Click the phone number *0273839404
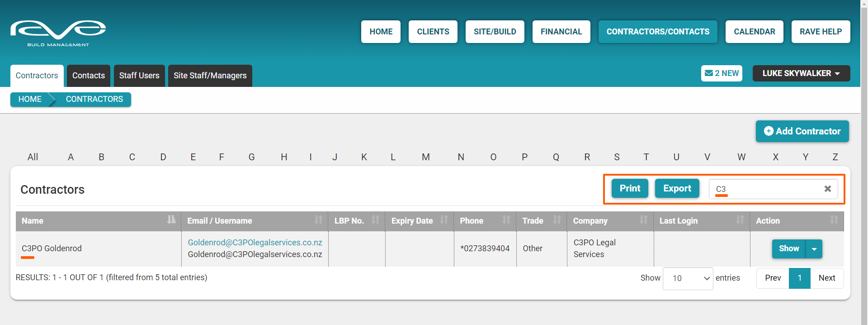 (485, 249)
